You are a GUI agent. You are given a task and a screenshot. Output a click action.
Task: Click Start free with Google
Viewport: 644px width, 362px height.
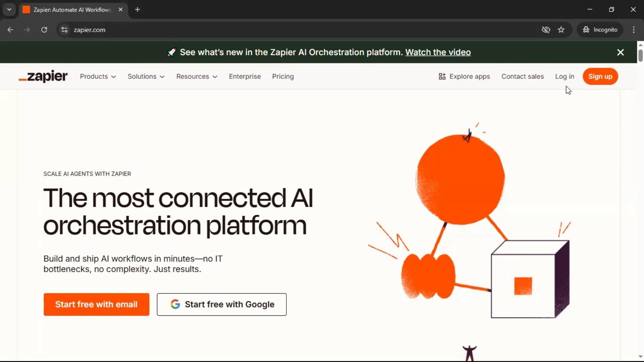click(221, 304)
